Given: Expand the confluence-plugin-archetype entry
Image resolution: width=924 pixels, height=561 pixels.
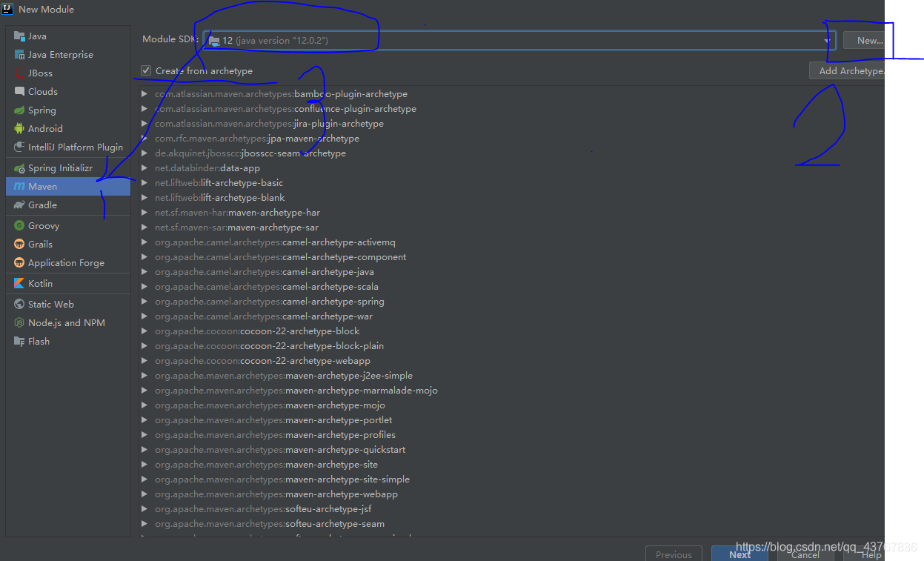Looking at the screenshot, I should point(144,109).
